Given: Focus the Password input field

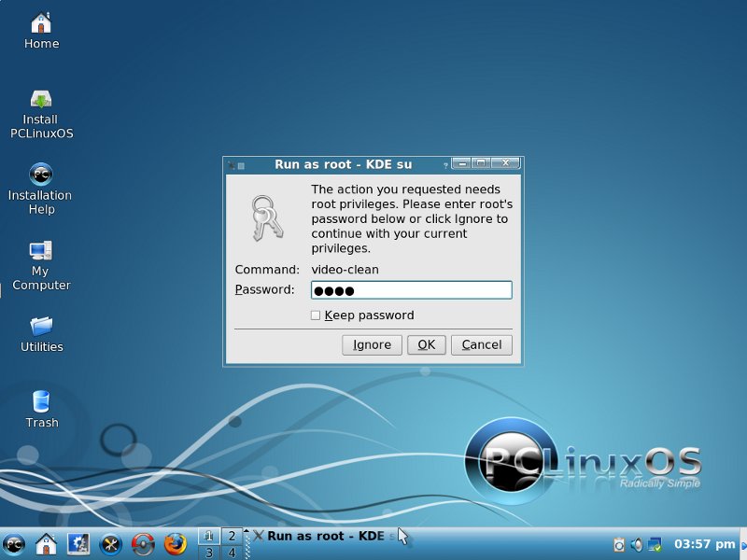Looking at the screenshot, I should (411, 290).
